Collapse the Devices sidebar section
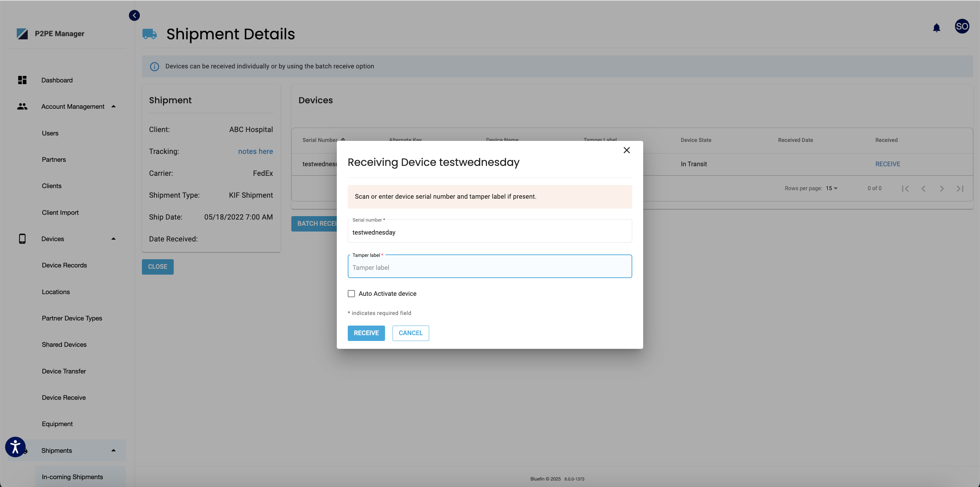The height and width of the screenshot is (487, 980). [113, 239]
